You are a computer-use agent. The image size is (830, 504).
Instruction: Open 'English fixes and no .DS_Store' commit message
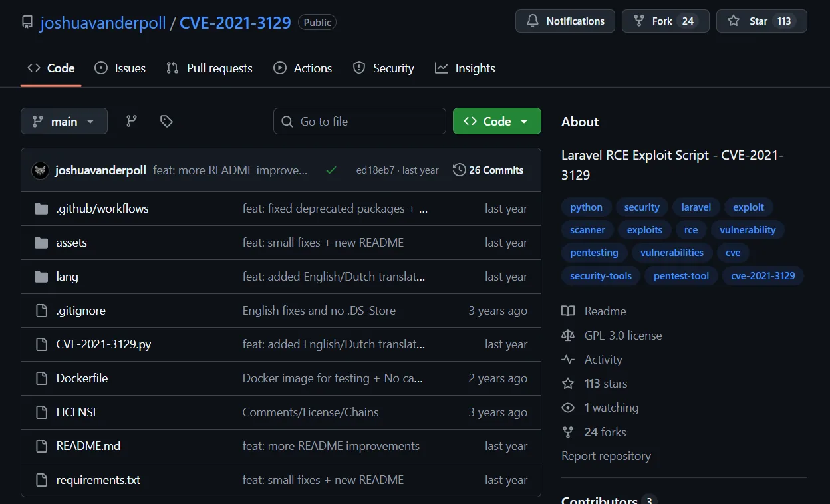tap(319, 311)
